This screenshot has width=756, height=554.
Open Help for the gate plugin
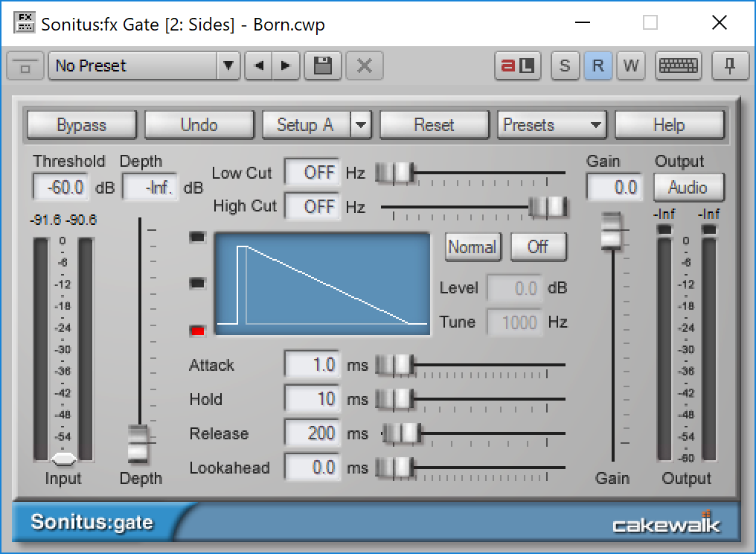point(669,124)
